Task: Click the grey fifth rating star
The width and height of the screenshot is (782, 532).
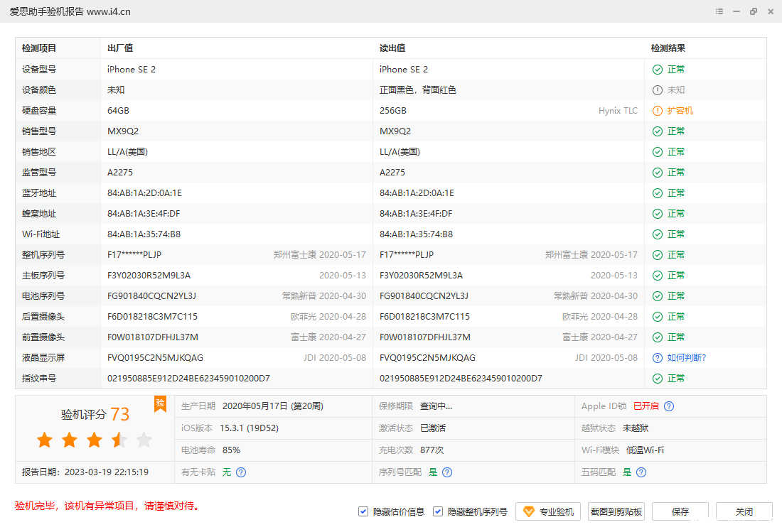Action: 144,440
